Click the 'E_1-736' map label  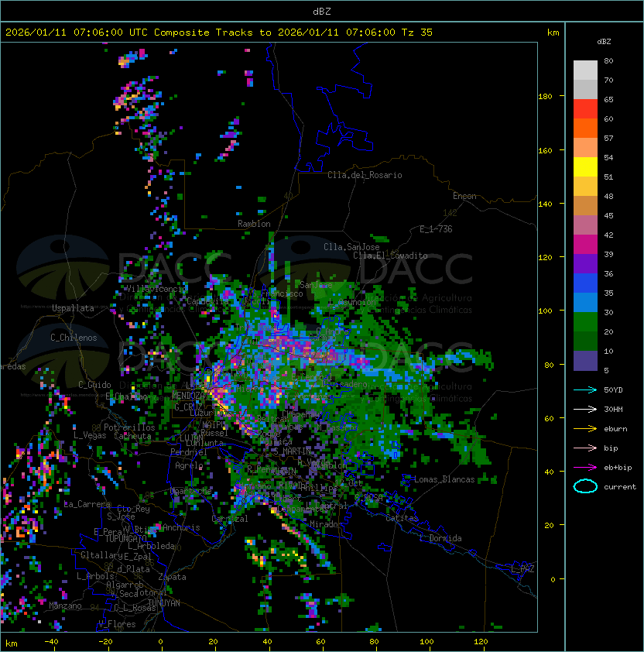pyautogui.click(x=436, y=229)
